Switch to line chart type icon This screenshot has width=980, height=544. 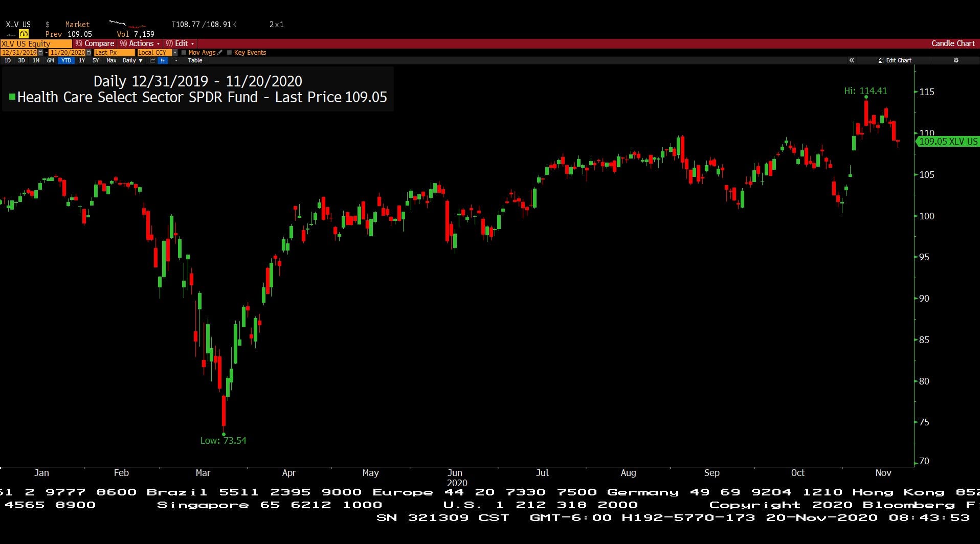pyautogui.click(x=152, y=60)
